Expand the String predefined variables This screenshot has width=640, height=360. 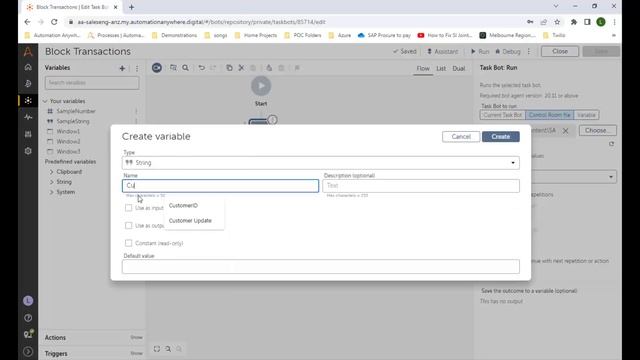click(51, 182)
